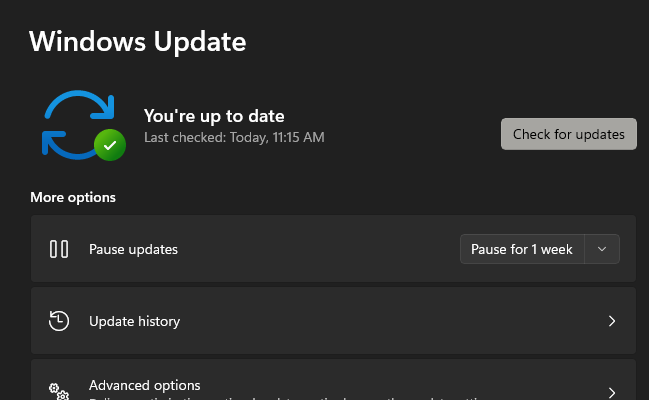Viewport: 649px width, 400px height.
Task: Click empty area of Pause updates card
Action: [320, 249]
